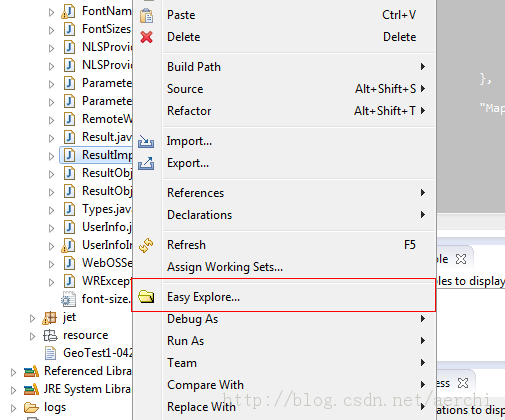Expand the Result.jav tree node

click(x=51, y=138)
